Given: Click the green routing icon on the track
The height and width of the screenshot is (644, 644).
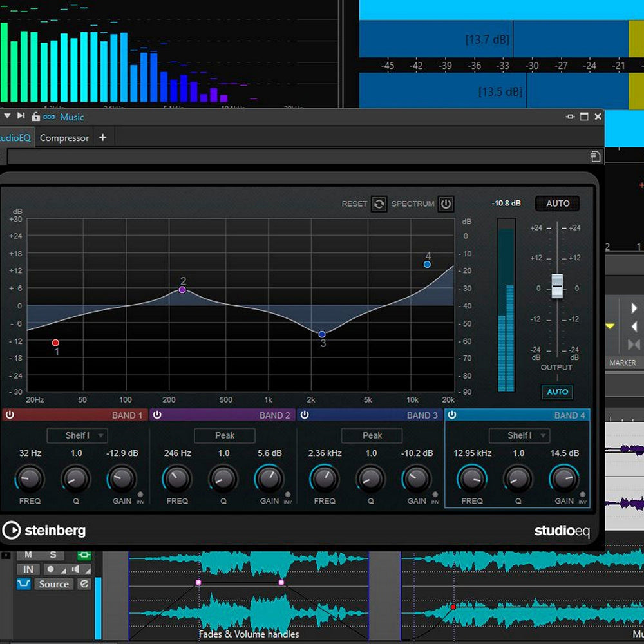Looking at the screenshot, I should click(x=84, y=554).
